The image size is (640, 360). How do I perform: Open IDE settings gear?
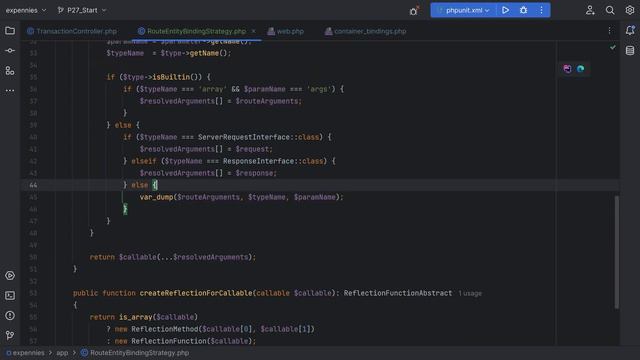(630, 10)
